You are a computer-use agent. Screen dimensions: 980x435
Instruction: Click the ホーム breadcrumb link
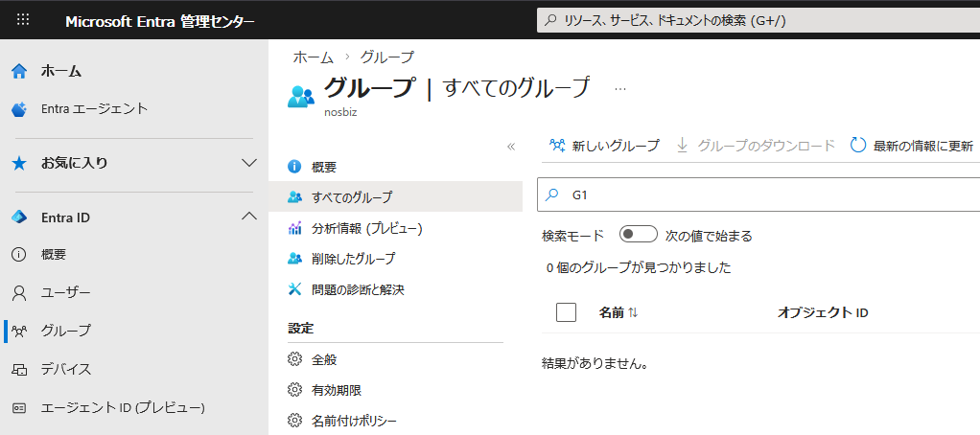[314, 57]
